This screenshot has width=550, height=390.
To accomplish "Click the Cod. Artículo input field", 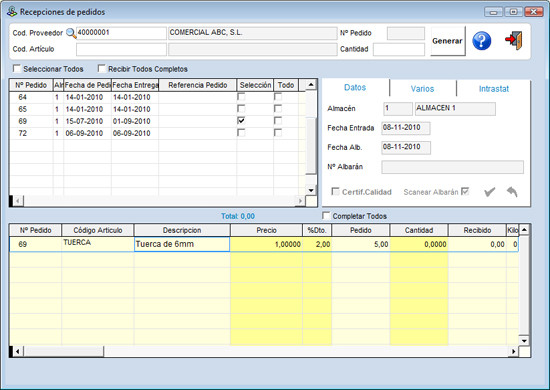I will tap(121, 49).
